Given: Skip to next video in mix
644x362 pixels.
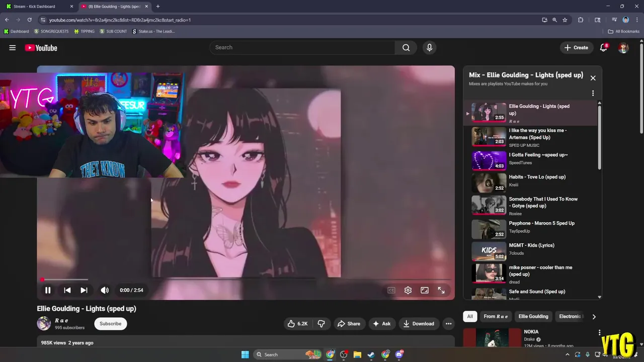Looking at the screenshot, I should pyautogui.click(x=84, y=290).
